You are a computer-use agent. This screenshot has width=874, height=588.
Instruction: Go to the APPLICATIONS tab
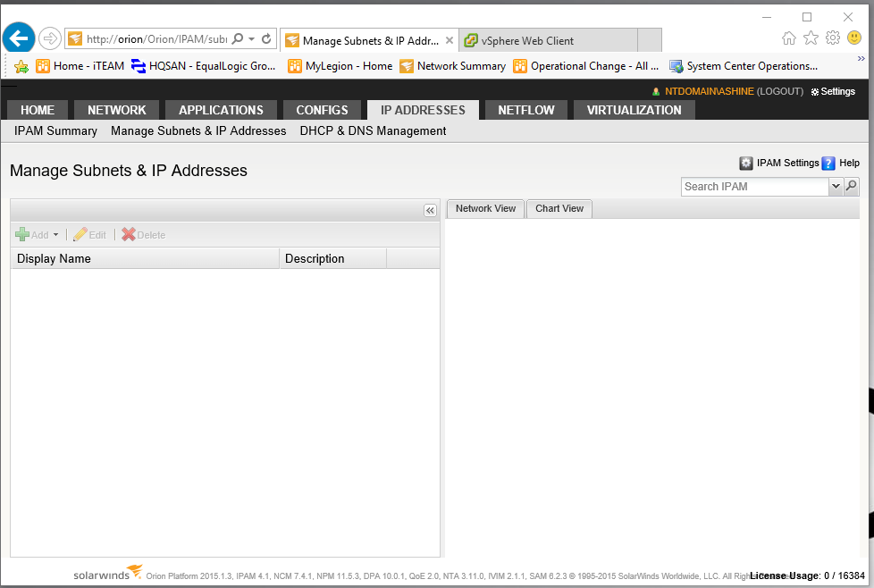(221, 110)
